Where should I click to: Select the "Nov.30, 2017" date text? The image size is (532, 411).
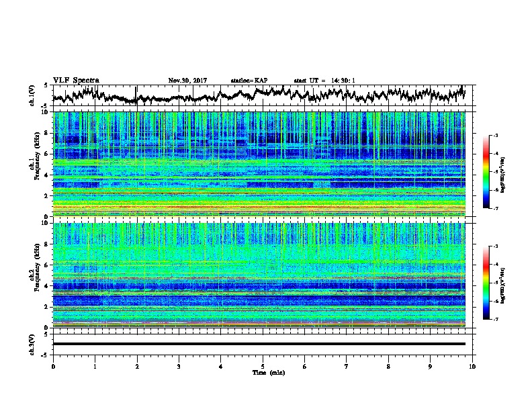[187, 81]
